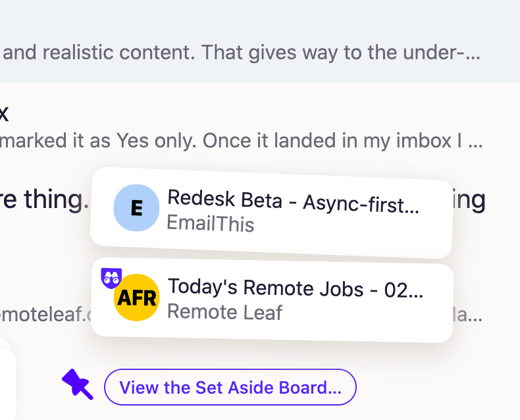Click the truncated 'la...' text right of cards
Viewport: 520px width, 420px height.
click(x=467, y=315)
